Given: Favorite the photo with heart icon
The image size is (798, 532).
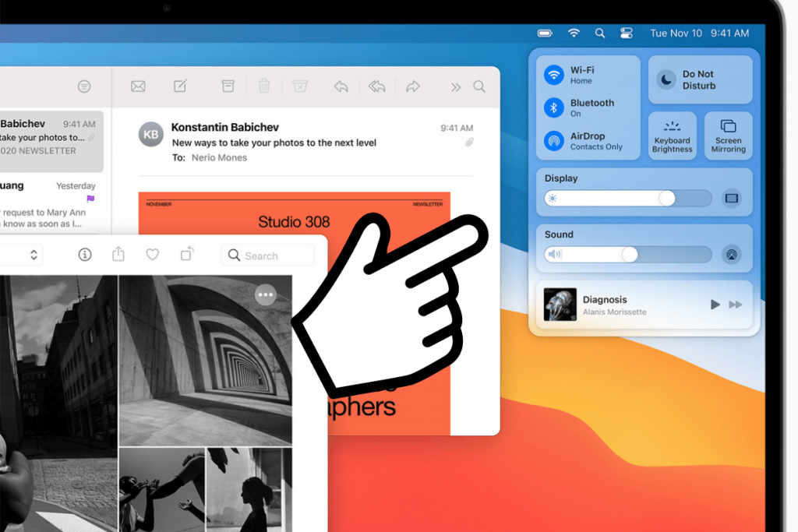Looking at the screenshot, I should click(152, 254).
